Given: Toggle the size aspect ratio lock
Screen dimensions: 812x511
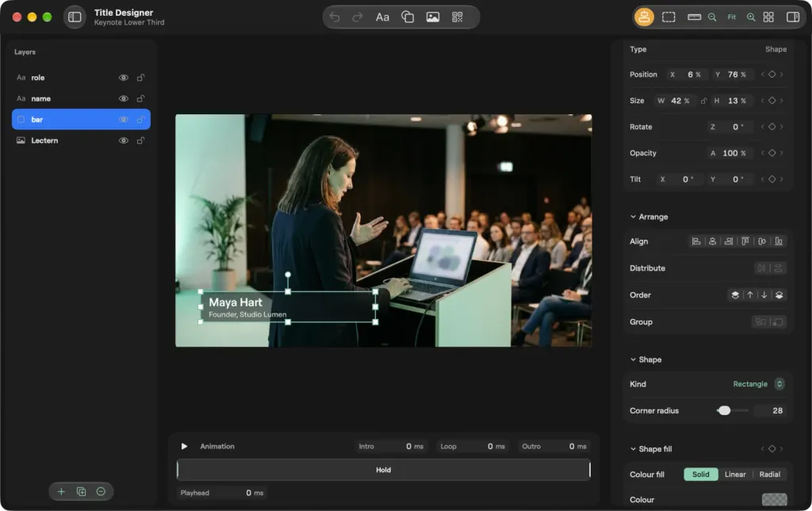Looking at the screenshot, I should click(703, 101).
